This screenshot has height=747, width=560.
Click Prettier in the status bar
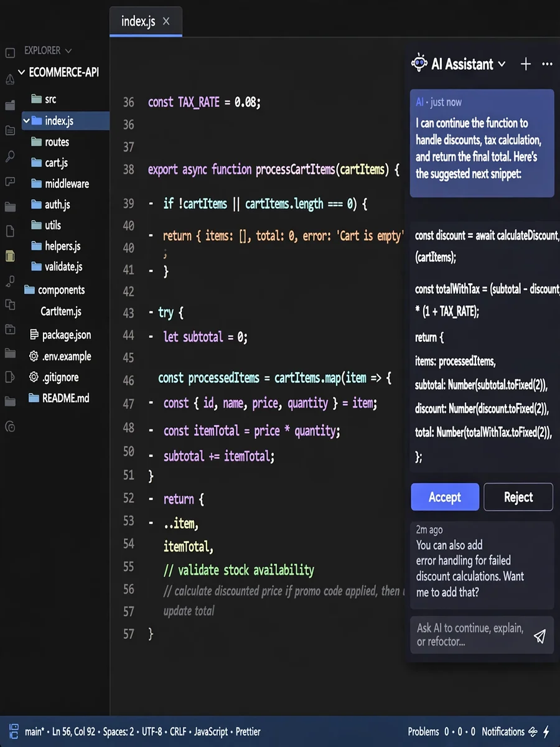(x=248, y=731)
